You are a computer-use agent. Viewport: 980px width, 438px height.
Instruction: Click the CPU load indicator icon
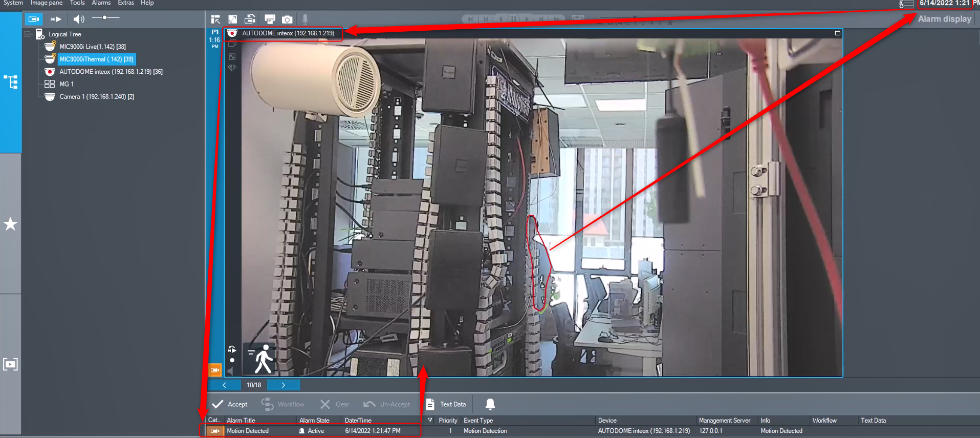coord(906,4)
